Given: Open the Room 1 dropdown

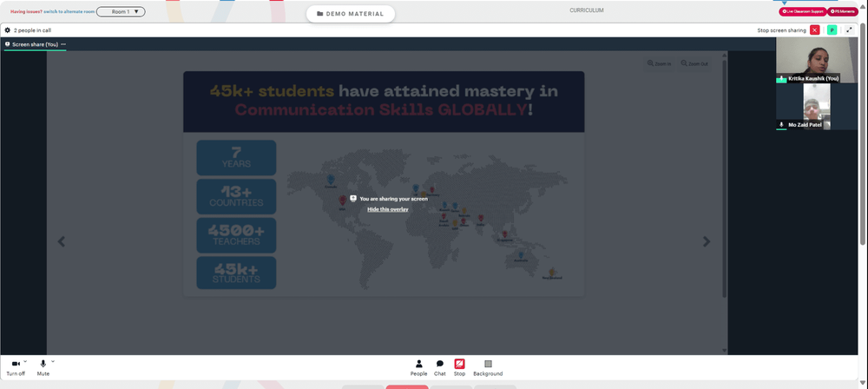Looking at the screenshot, I should tap(121, 11).
